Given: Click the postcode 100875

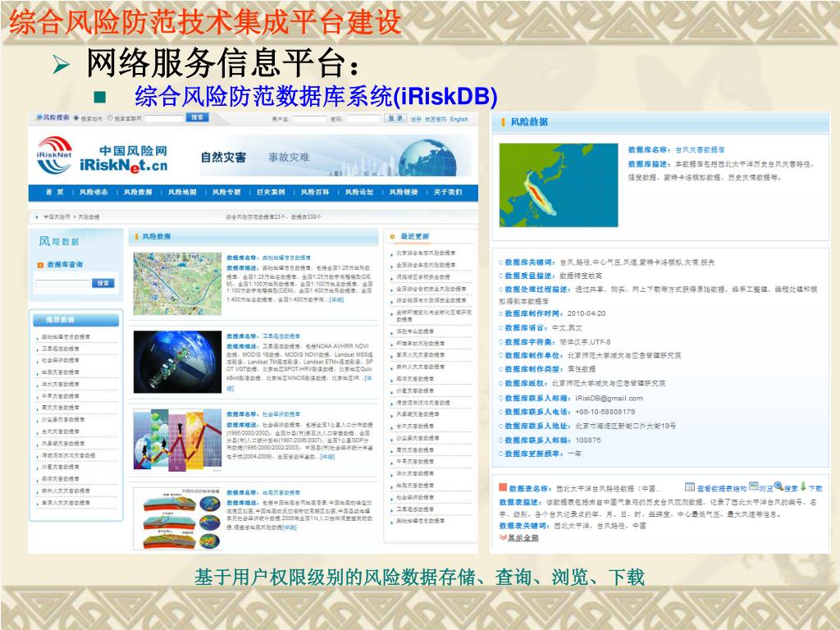Looking at the screenshot, I should click(587, 440).
